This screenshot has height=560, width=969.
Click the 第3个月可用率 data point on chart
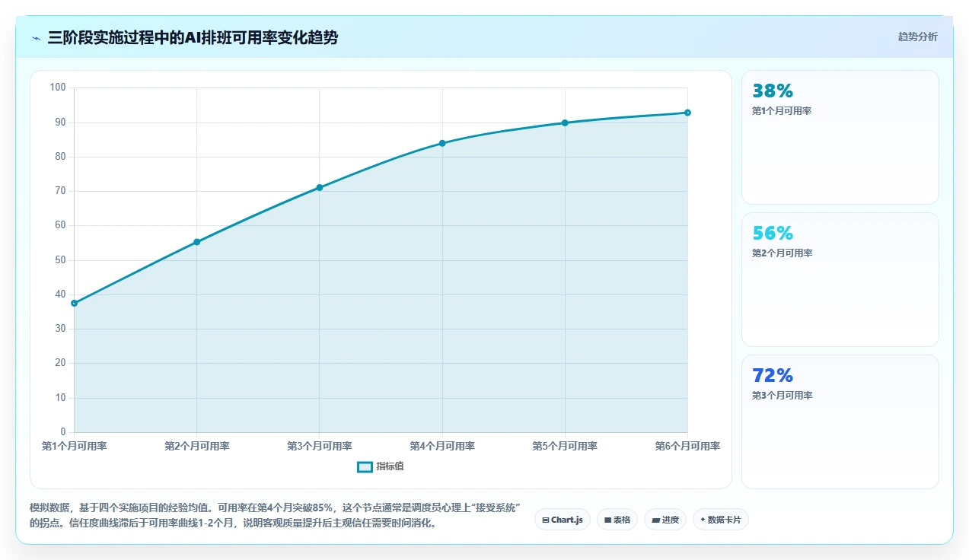(320, 187)
